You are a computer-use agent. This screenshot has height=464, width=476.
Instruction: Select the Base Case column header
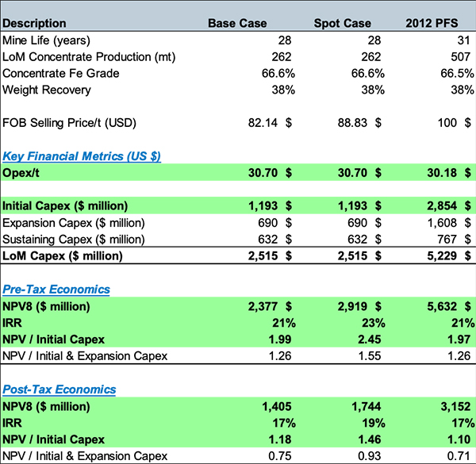click(237, 24)
